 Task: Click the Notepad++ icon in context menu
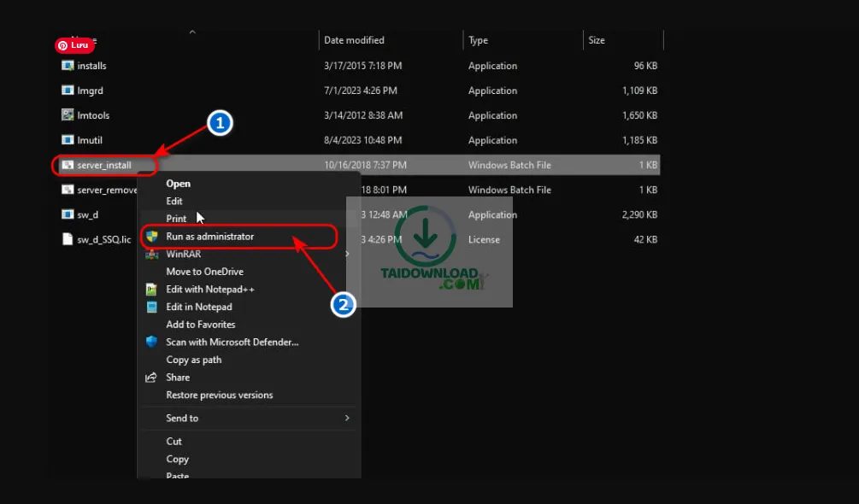152,290
